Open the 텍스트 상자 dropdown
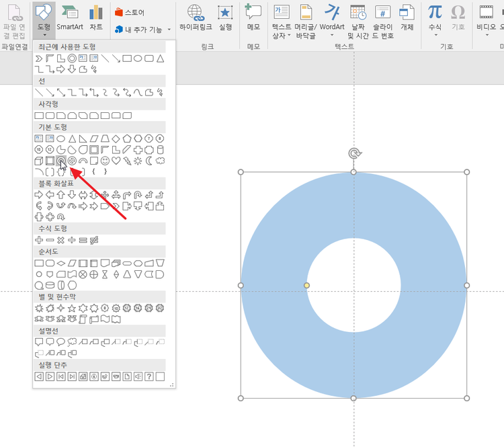Image resolution: width=504 pixels, height=447 pixels. pyautogui.click(x=282, y=22)
